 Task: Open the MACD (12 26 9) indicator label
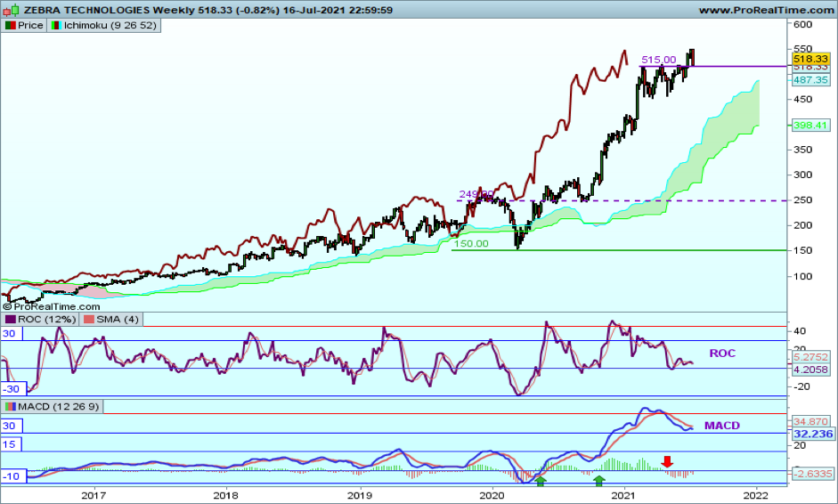point(58,407)
